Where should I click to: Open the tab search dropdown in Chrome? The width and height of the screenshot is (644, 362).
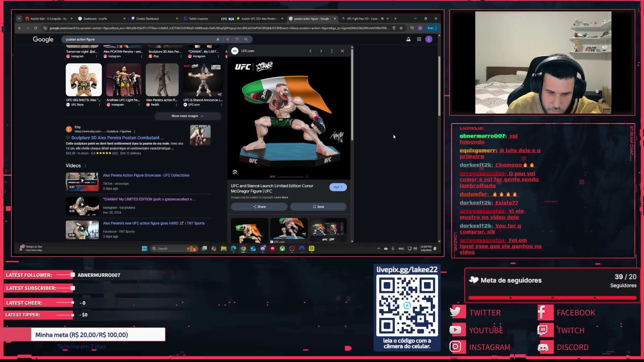19,18
